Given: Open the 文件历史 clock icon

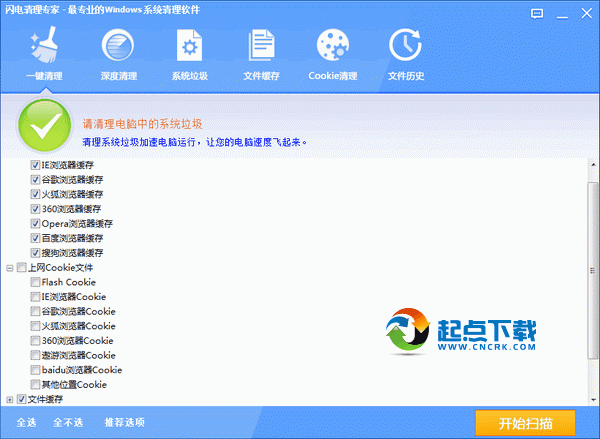Looking at the screenshot, I should [x=405, y=45].
